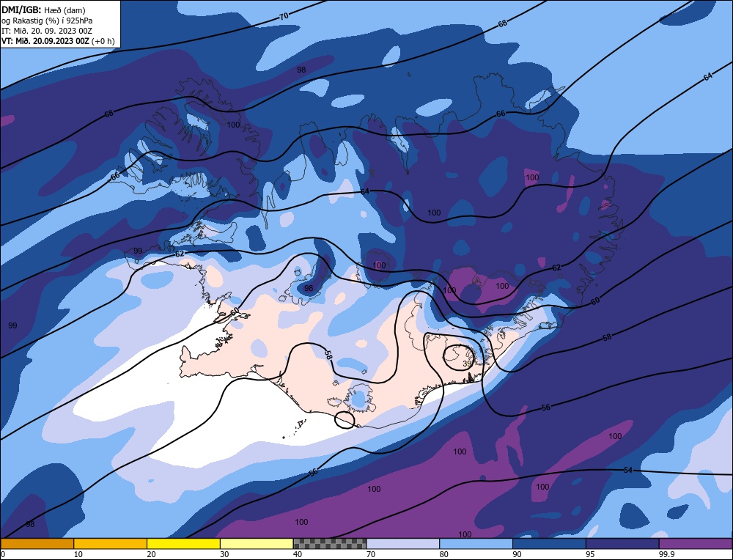Click the 62 contour label in west Iceland
Image resolution: width=733 pixels, height=560 pixels.
pos(180,254)
